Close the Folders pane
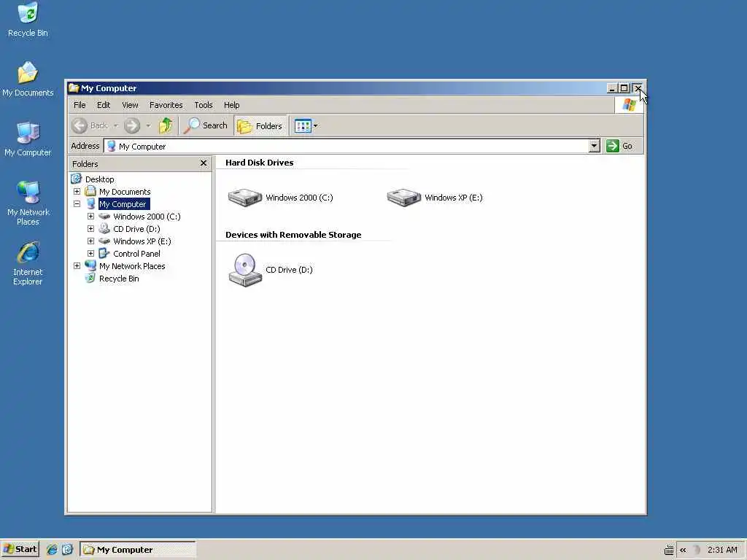Image resolution: width=747 pixels, height=560 pixels. [x=204, y=163]
